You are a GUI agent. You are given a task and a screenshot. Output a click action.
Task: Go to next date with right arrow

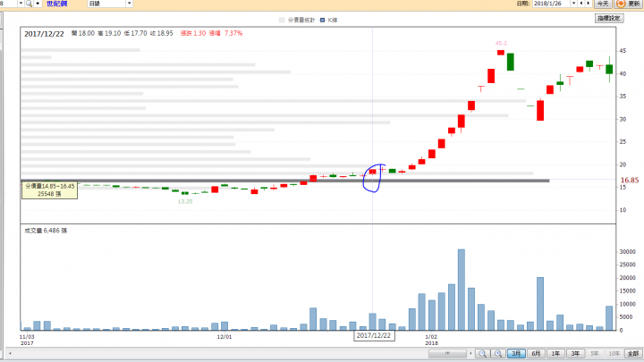589,4
